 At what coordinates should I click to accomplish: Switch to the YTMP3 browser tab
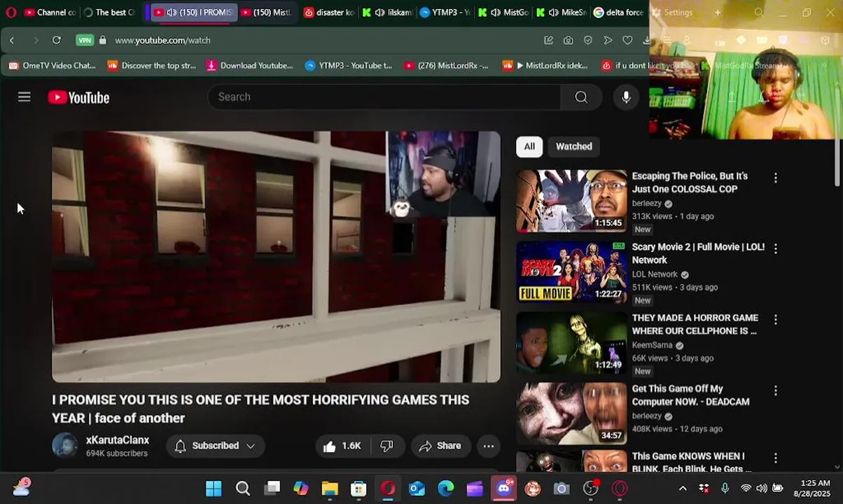point(445,13)
